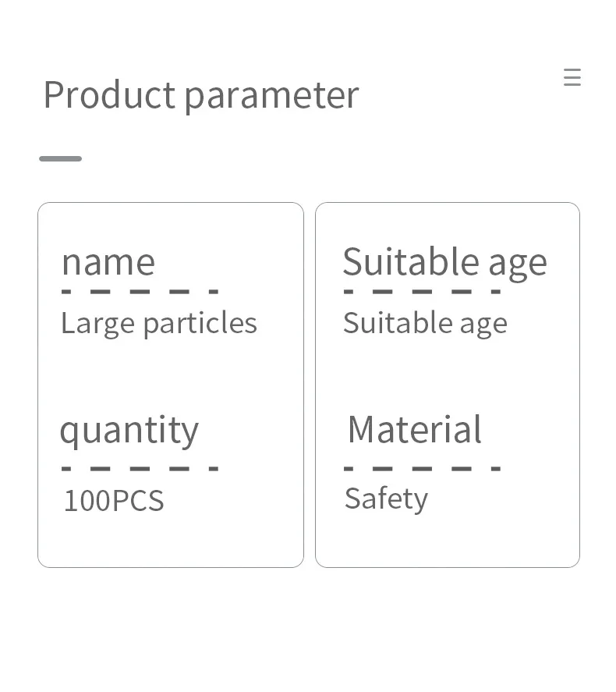Click the dashed divider under "Suitable age" heading
The image size is (616, 692).
click(422, 293)
